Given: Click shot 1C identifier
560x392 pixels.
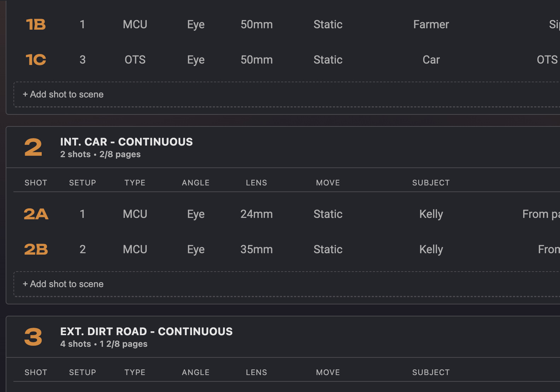Looking at the screenshot, I should pos(36,60).
